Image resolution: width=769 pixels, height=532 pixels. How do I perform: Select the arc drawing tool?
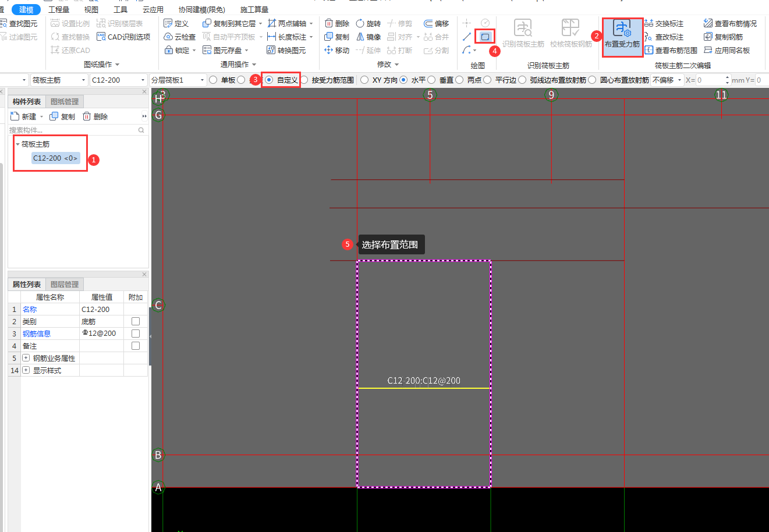467,50
